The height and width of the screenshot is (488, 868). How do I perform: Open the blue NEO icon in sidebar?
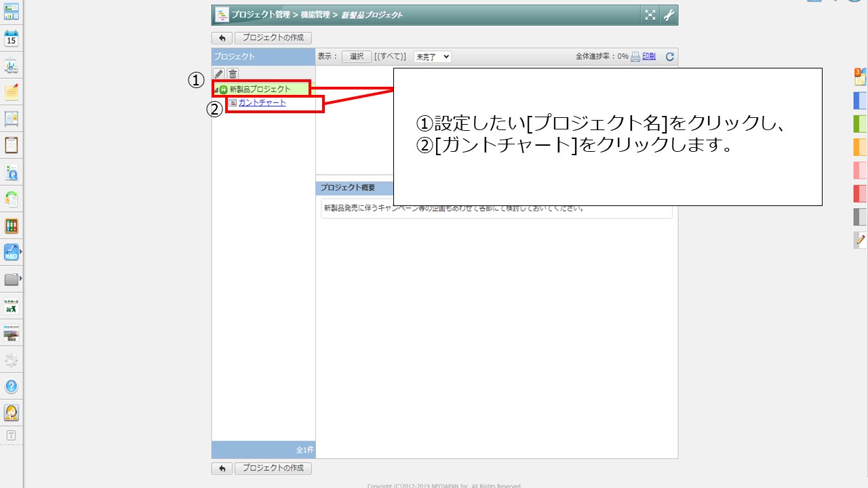[12, 252]
